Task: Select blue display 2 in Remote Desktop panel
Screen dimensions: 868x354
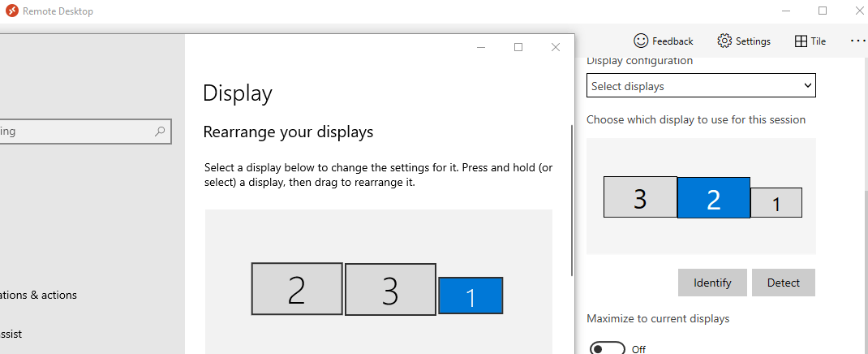Action: click(714, 198)
